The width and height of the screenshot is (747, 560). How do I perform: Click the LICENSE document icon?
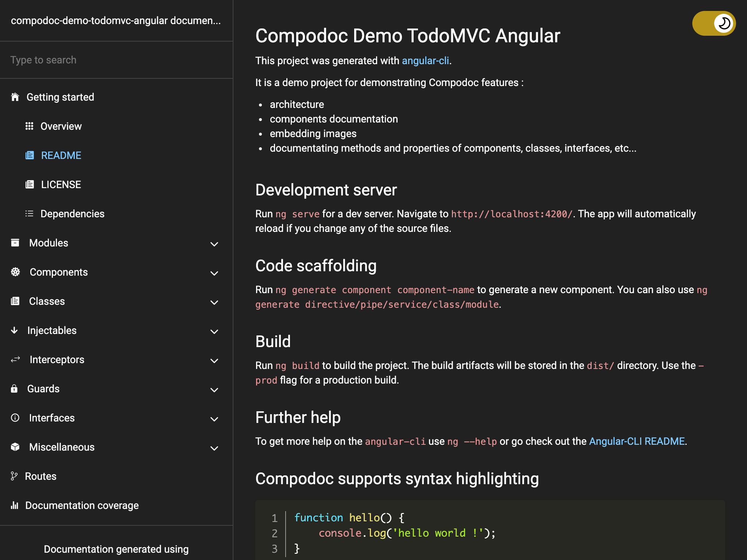[x=30, y=184]
